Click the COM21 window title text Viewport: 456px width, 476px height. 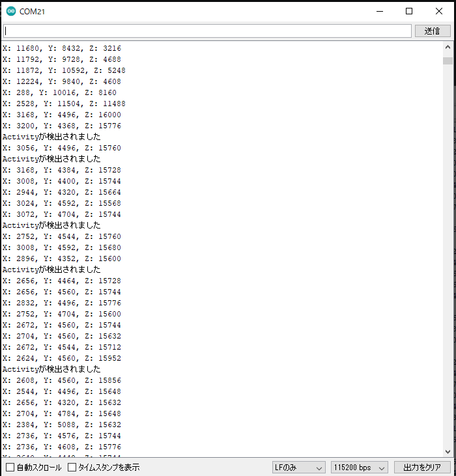click(32, 12)
